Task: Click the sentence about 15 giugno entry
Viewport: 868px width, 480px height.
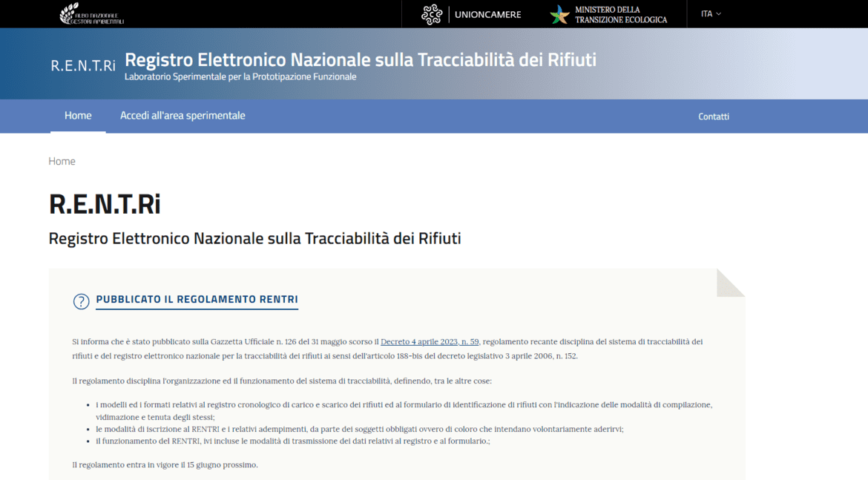Action: click(x=165, y=465)
